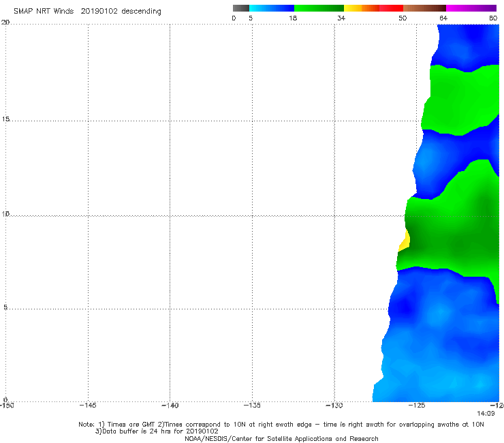This screenshot has height=443, width=504.
Task: Click the 'Data buffer is 24 hrs' footnote
Action: point(157,431)
